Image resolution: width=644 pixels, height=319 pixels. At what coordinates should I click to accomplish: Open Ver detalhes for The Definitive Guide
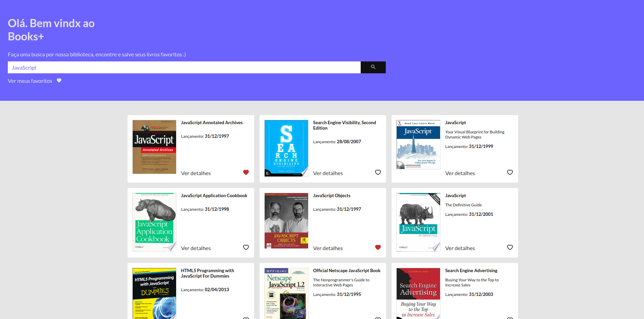pyautogui.click(x=460, y=248)
